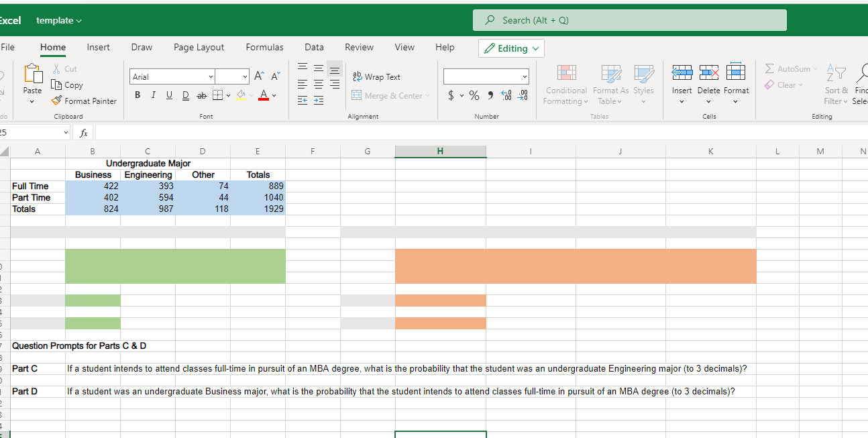Open the Data ribbon tab
This screenshot has width=868, height=438.
314,47
